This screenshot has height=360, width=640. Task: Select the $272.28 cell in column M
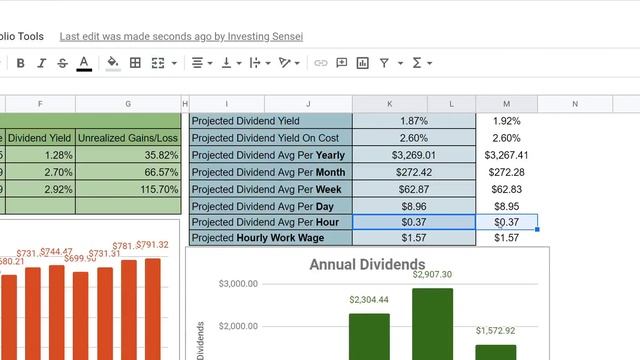click(x=507, y=172)
